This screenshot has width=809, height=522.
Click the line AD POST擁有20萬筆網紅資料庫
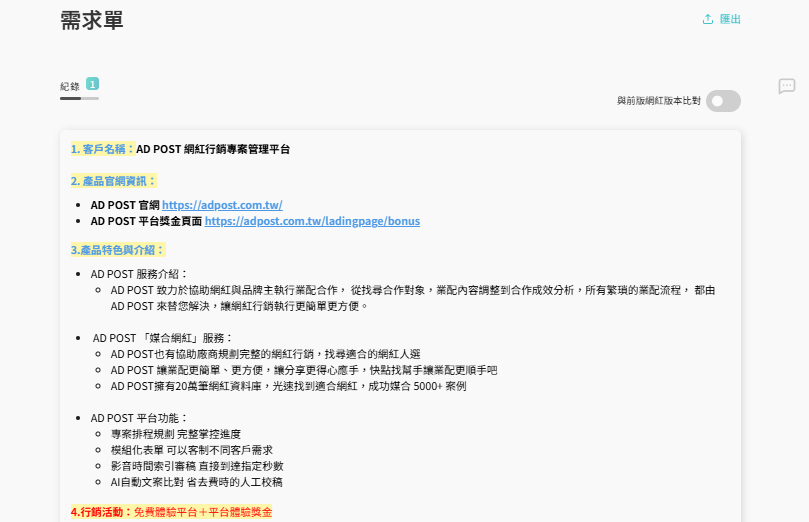(x=288, y=386)
